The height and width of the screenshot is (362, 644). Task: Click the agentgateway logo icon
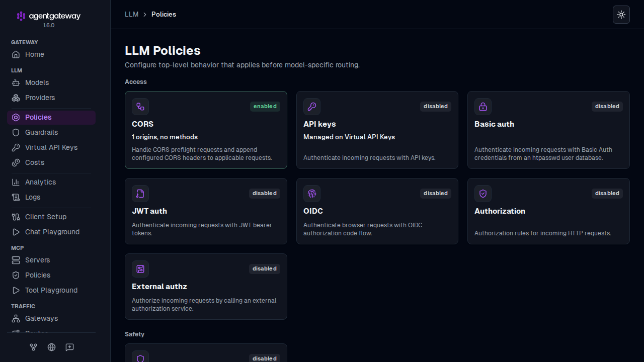point(21,16)
